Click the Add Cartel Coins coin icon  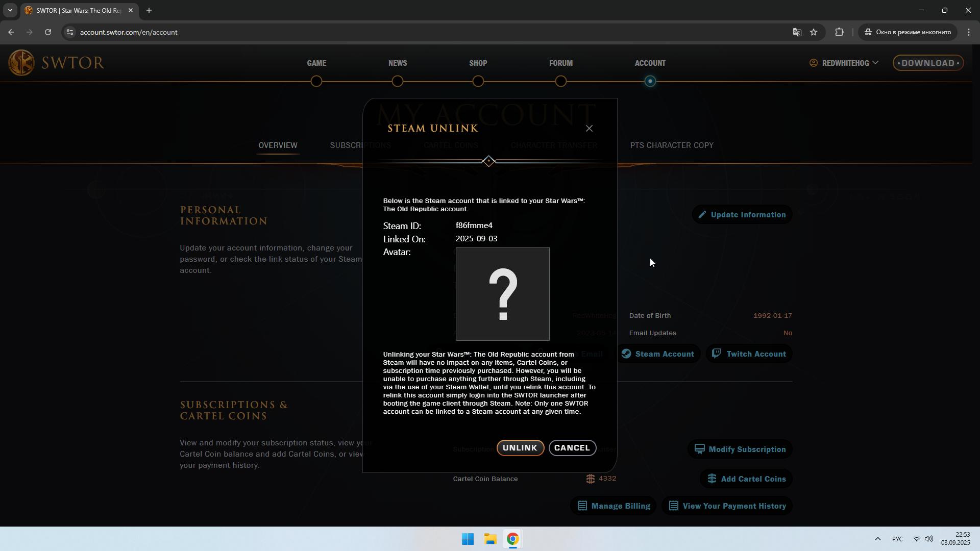(x=712, y=479)
